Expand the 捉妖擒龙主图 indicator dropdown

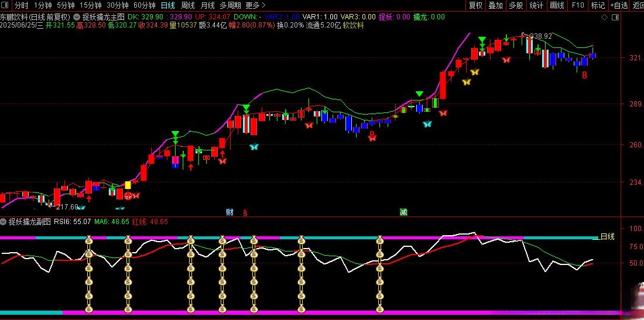(x=77, y=18)
